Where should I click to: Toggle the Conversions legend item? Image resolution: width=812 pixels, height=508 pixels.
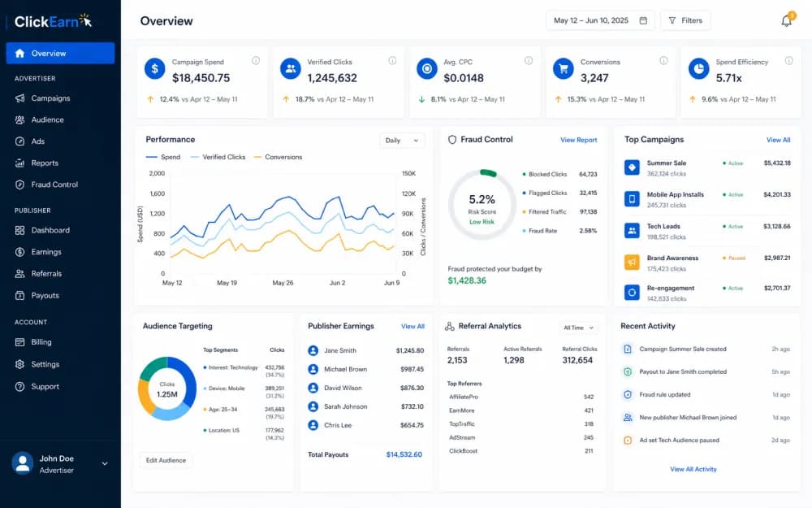pos(278,157)
